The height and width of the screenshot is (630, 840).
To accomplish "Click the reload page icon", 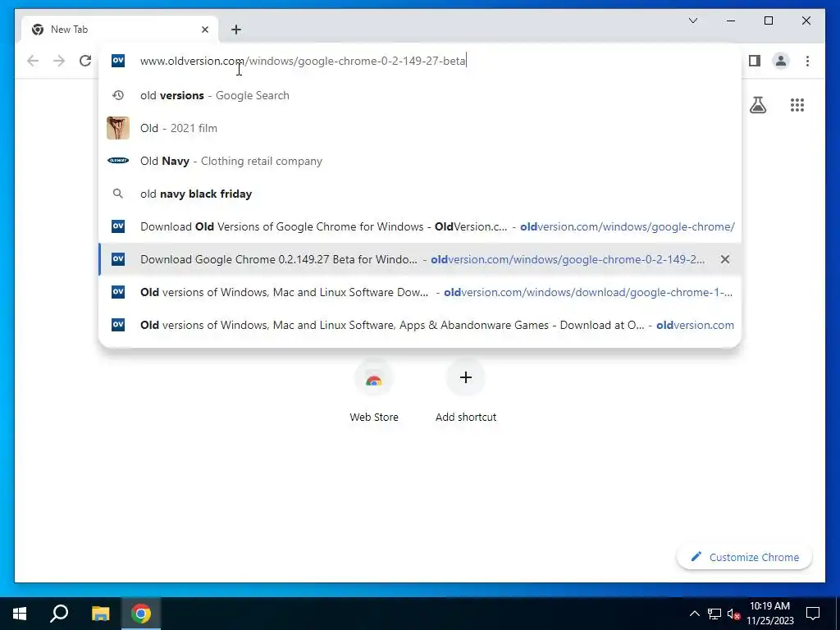I will [x=85, y=61].
